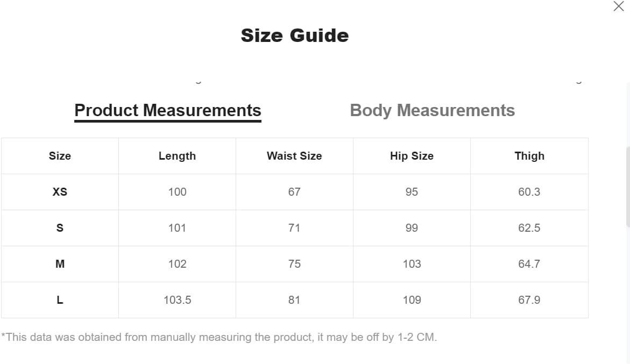This screenshot has width=630, height=364.
Task: Click the Waist Size column header
Action: [x=294, y=156]
